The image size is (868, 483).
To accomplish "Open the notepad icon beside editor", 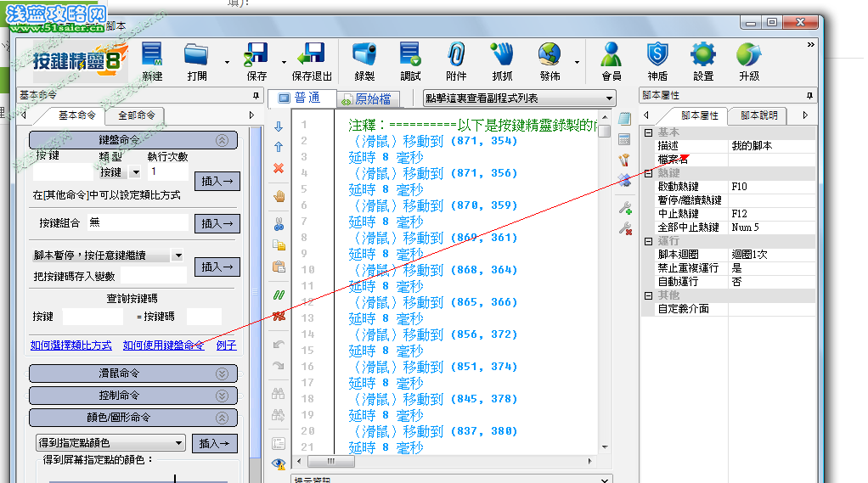I will (x=624, y=118).
